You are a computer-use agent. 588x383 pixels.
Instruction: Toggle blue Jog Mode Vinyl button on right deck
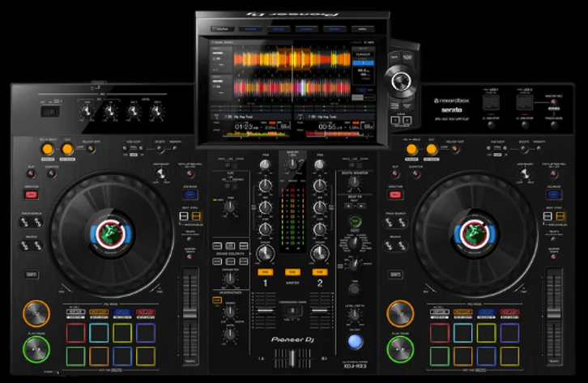(x=554, y=194)
